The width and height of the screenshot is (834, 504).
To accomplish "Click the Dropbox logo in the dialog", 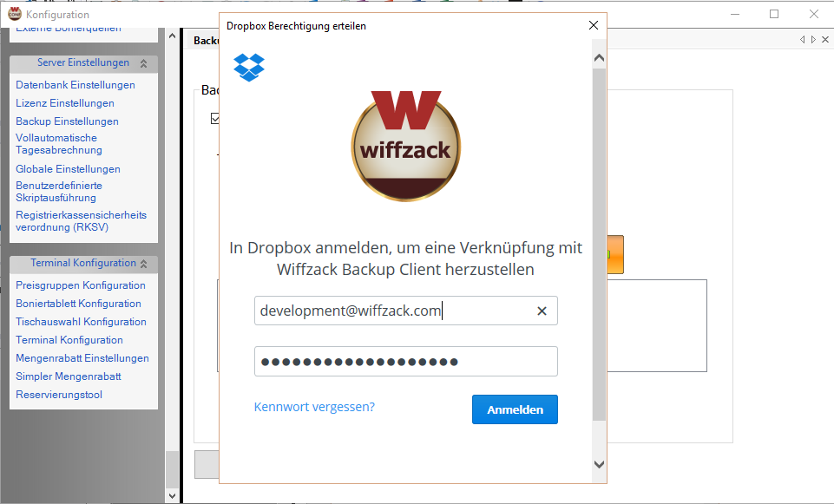I will click(x=249, y=68).
